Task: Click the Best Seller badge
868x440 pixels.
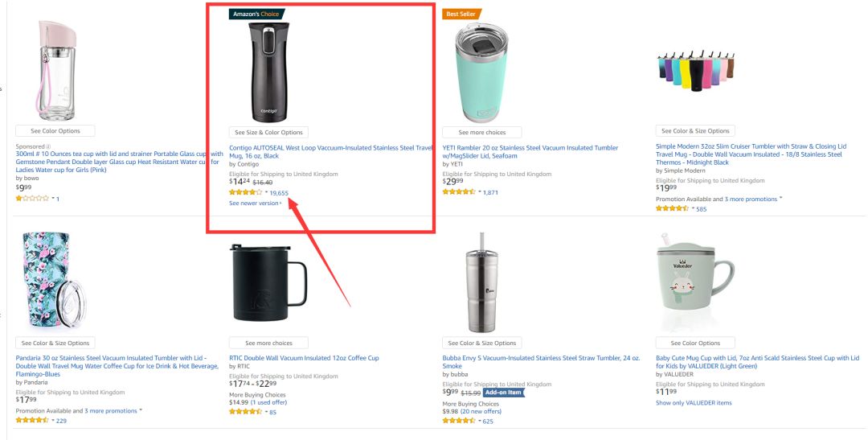Action: (462, 14)
